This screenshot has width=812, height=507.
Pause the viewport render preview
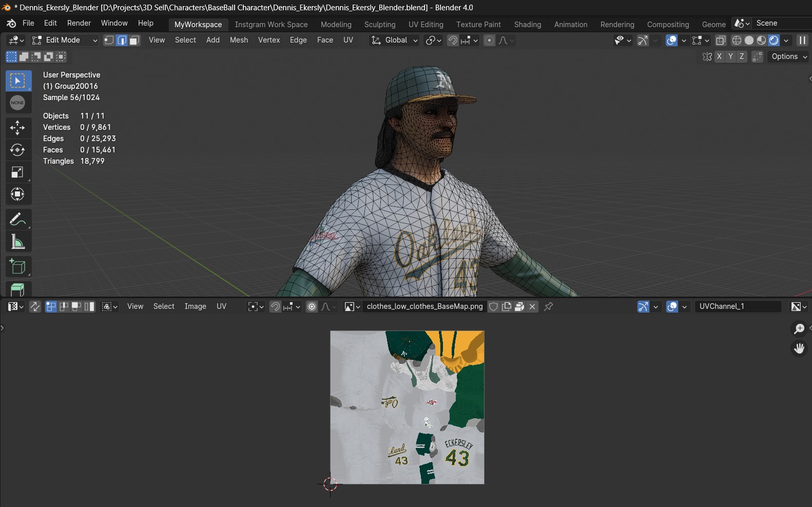click(802, 40)
